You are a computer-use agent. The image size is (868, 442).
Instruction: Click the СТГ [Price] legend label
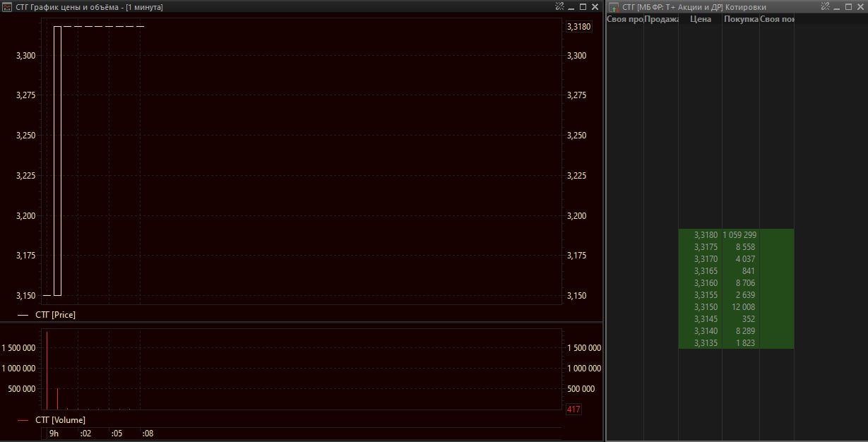click(x=55, y=315)
